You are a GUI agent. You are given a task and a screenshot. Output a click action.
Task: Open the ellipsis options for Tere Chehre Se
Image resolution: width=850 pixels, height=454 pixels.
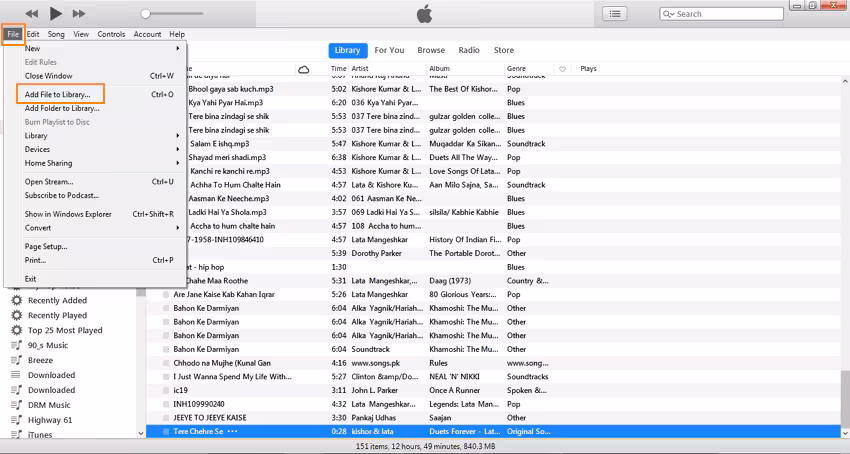(233, 431)
